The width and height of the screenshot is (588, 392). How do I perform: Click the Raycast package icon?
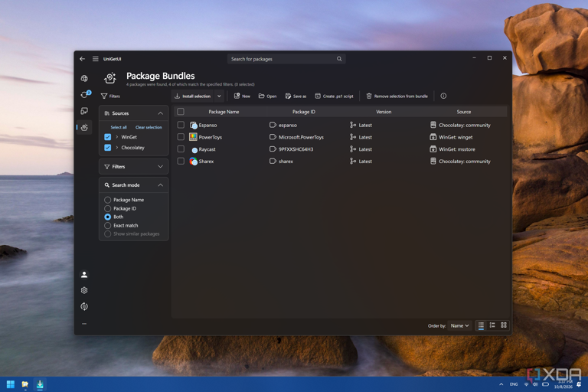pos(194,149)
